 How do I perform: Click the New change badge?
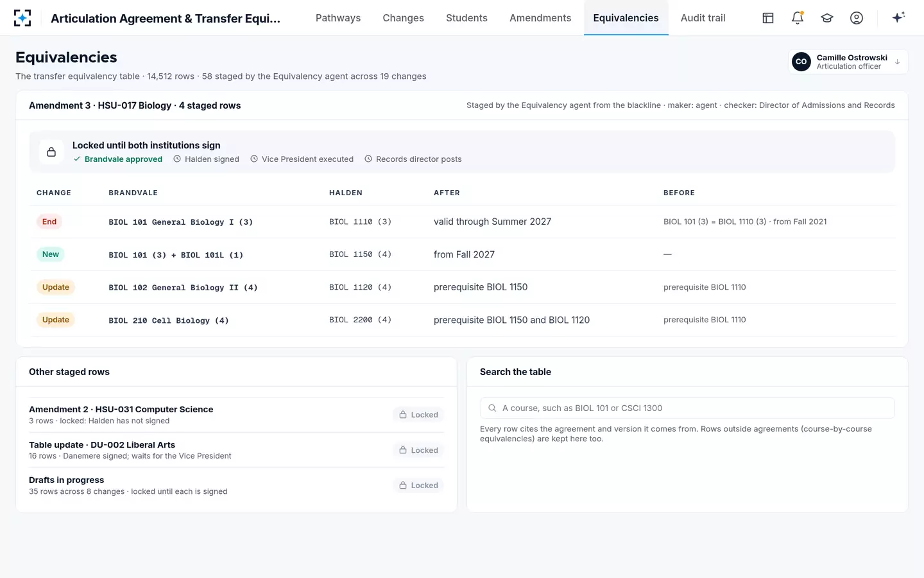coord(51,254)
